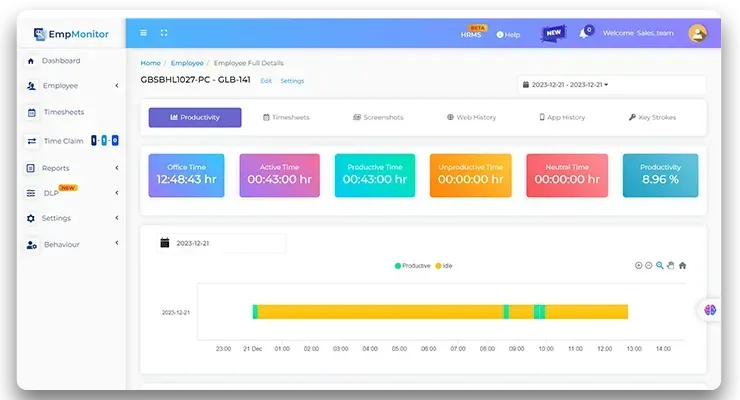740x400 pixels.
Task: Activate the pan hand tool on chart
Action: (671, 265)
